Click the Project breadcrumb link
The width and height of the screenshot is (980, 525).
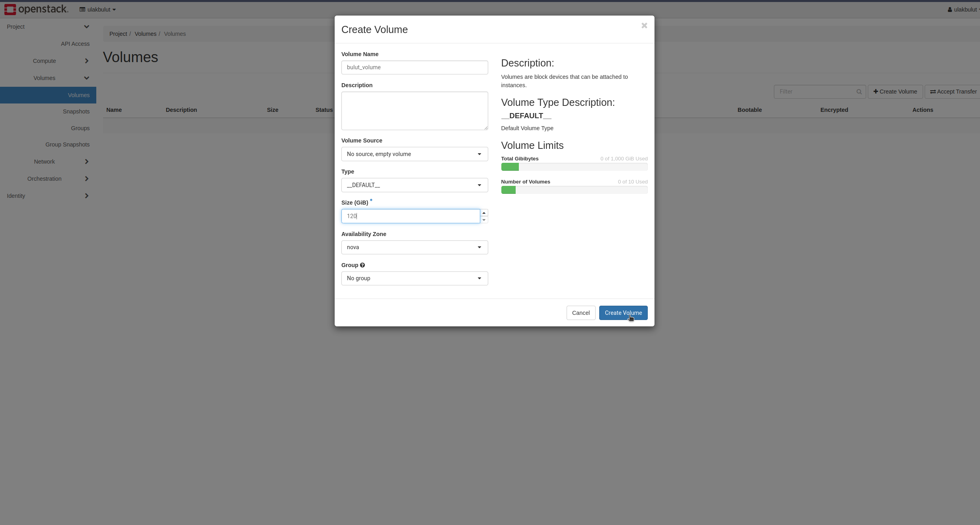tap(118, 34)
